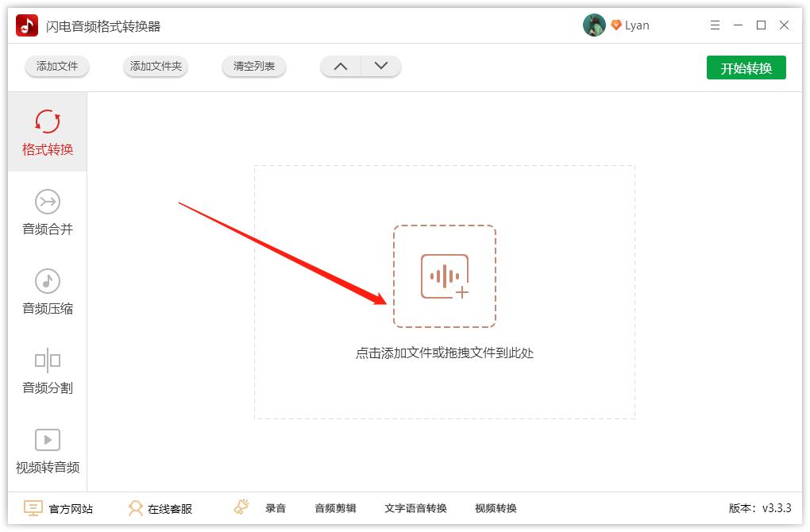Click the 官方网站 website icon
The width and height of the screenshot is (810, 532).
coord(33,508)
